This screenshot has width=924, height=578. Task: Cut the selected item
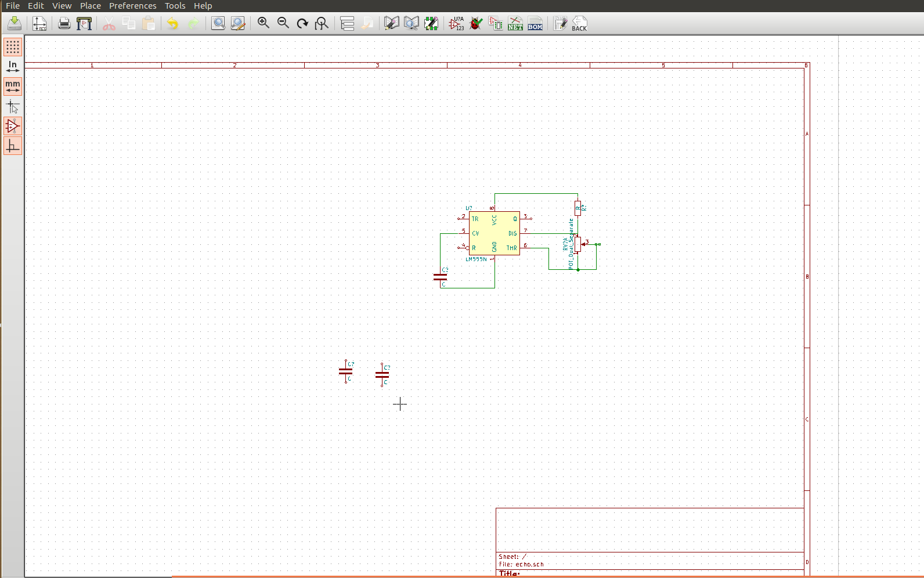click(109, 23)
